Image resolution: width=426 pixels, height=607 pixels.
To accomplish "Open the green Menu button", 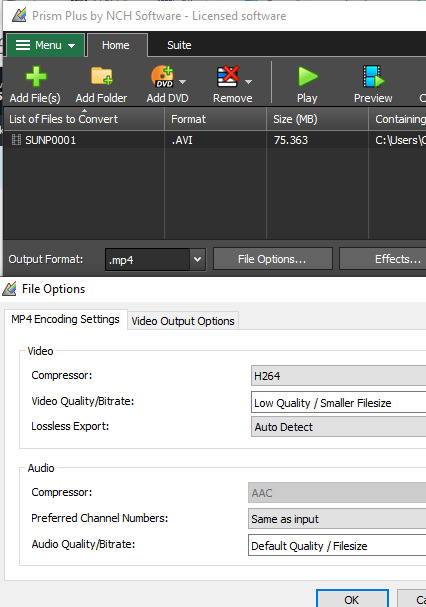I will (x=45, y=45).
